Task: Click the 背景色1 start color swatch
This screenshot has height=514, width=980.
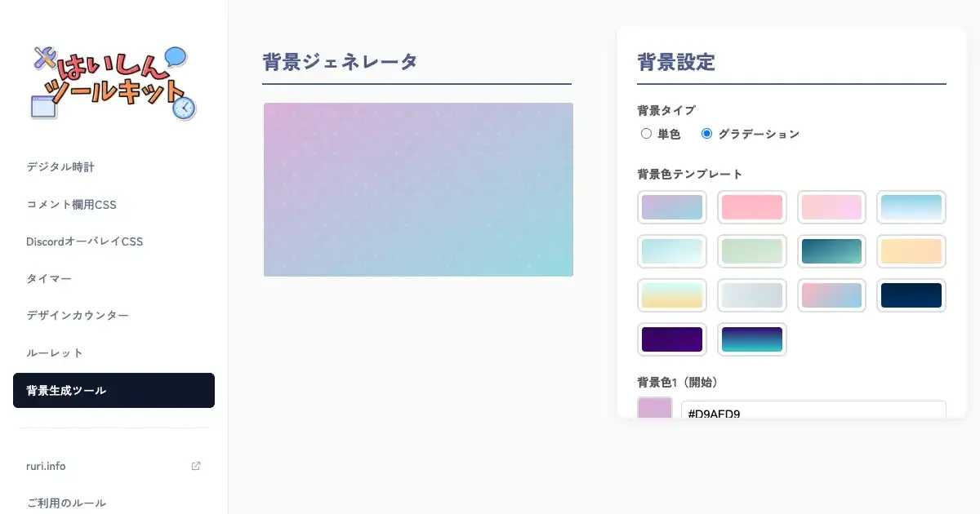Action: coord(655,409)
